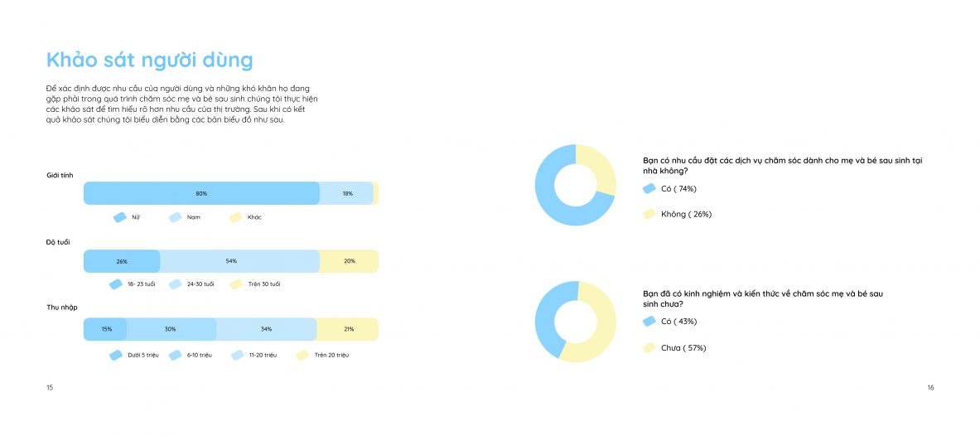Click the Khảo sát người dùng heading

pos(150,61)
